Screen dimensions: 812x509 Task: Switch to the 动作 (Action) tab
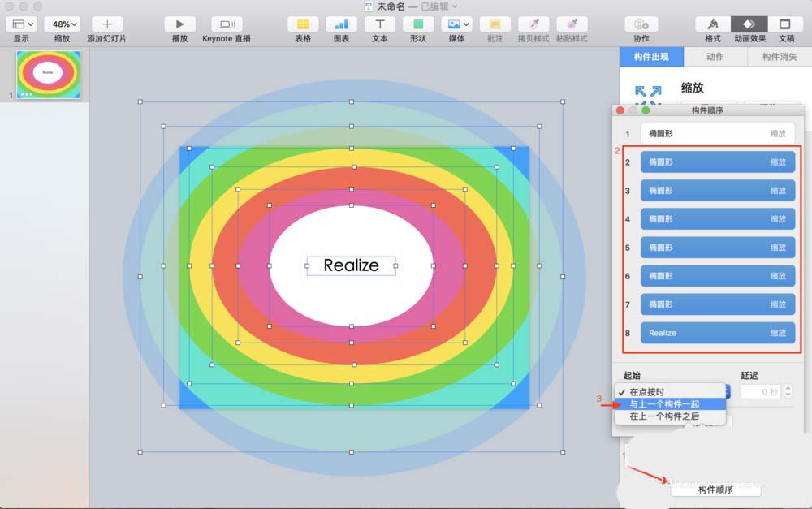[715, 57]
